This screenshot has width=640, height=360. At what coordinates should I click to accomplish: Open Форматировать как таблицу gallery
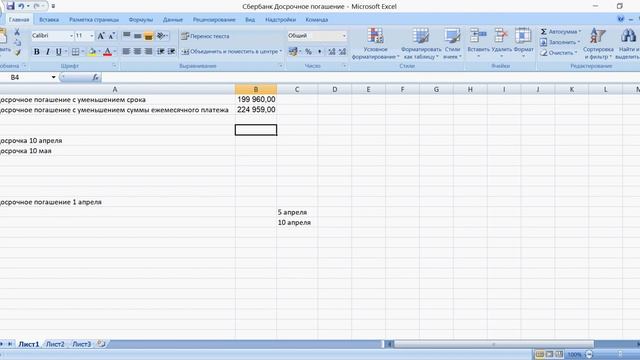coord(421,44)
